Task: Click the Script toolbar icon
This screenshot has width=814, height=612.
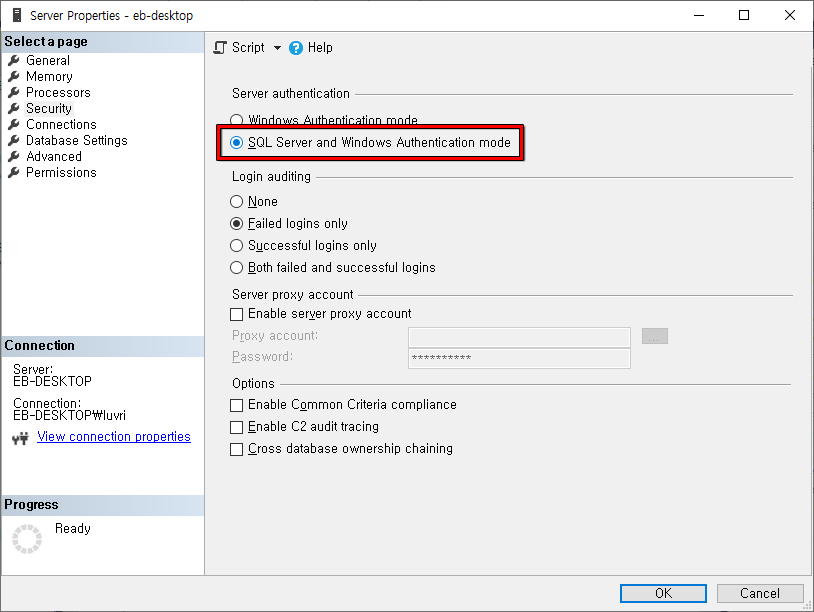Action: point(220,48)
